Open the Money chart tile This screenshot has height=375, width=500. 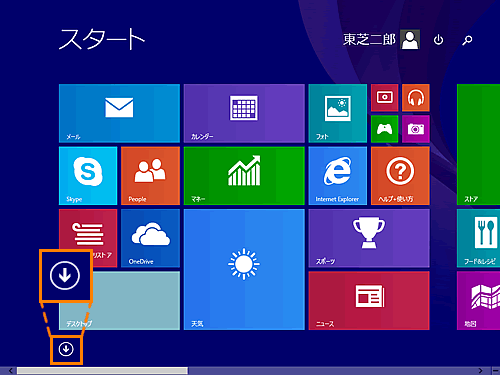[x=244, y=176]
